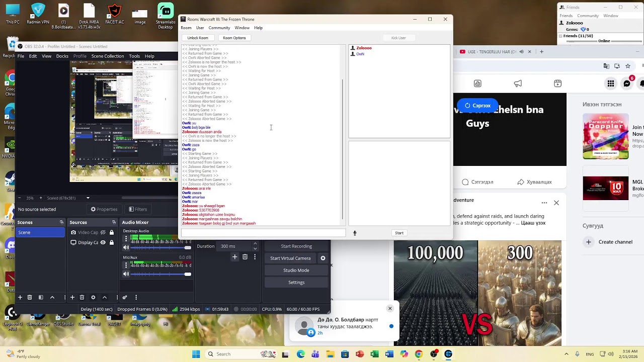Open Excel from the taskbar

pyautogui.click(x=374, y=354)
